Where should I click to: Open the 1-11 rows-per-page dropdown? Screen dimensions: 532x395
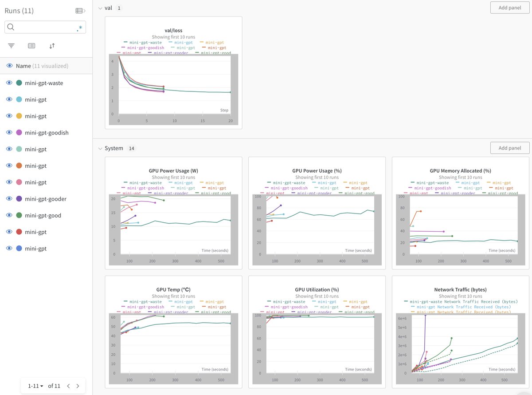[x=36, y=386]
